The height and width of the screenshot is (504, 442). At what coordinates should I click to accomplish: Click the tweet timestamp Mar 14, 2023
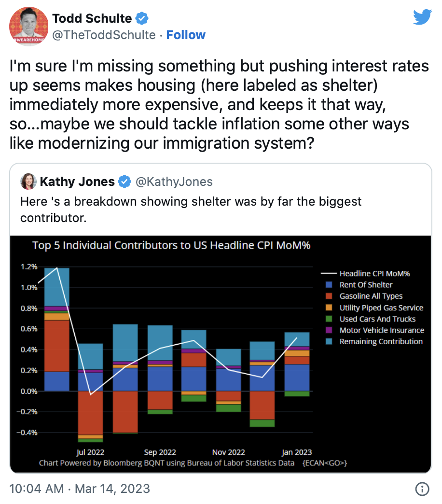80,489
